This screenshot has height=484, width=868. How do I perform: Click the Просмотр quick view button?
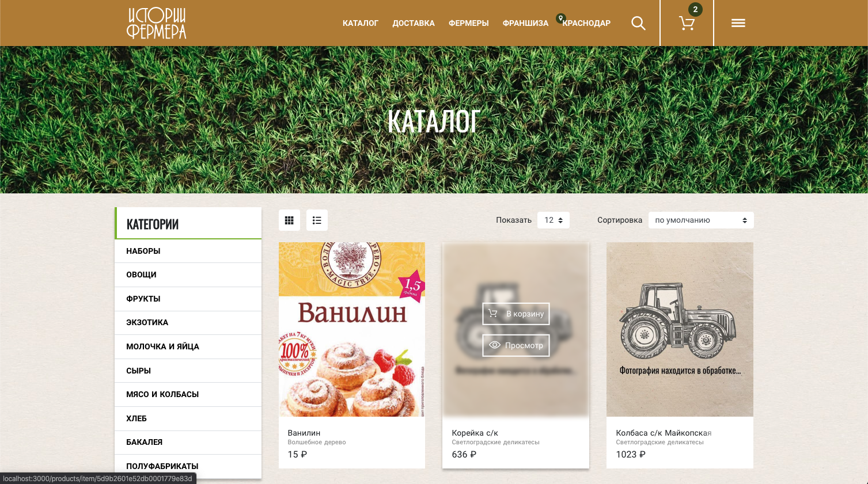pyautogui.click(x=516, y=345)
